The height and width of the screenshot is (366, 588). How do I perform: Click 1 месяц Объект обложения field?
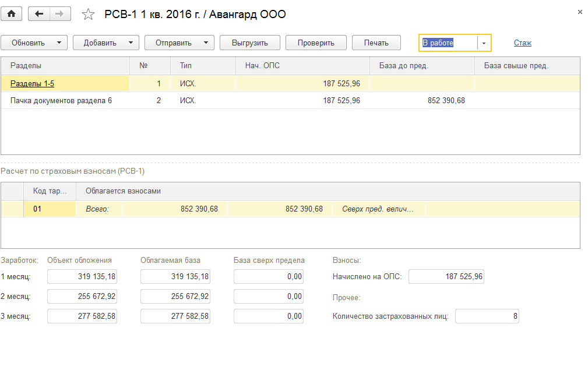tap(82, 276)
